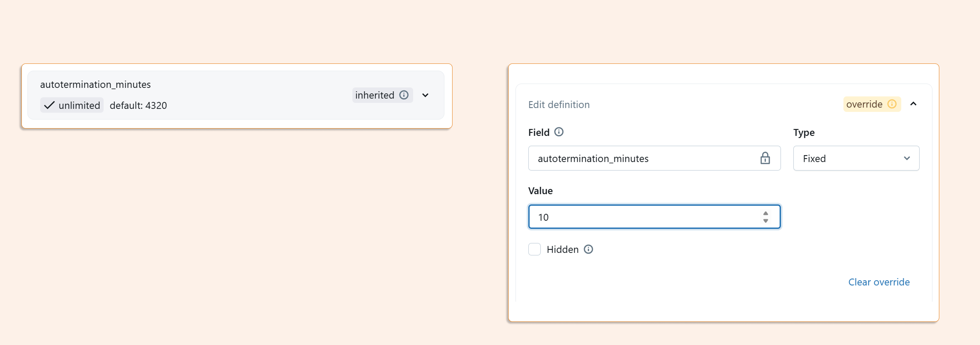
Task: Click the lock icon in the Field input
Action: pos(765,158)
